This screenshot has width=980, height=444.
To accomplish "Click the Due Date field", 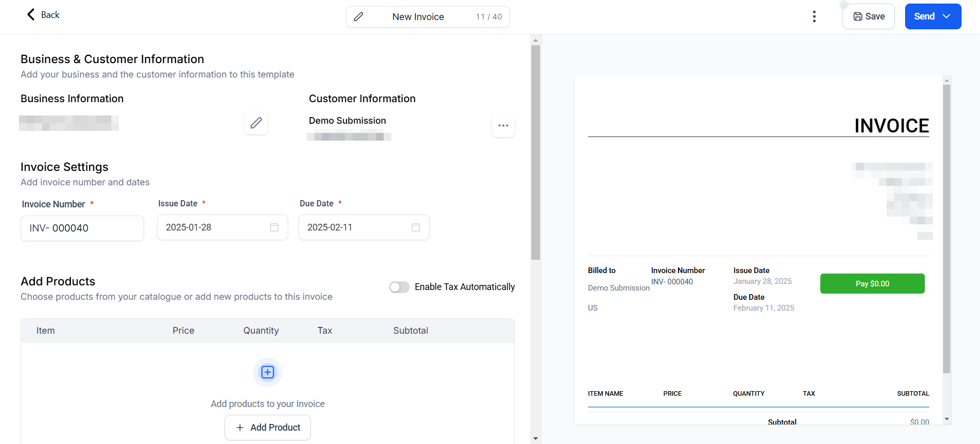I will tap(356, 227).
